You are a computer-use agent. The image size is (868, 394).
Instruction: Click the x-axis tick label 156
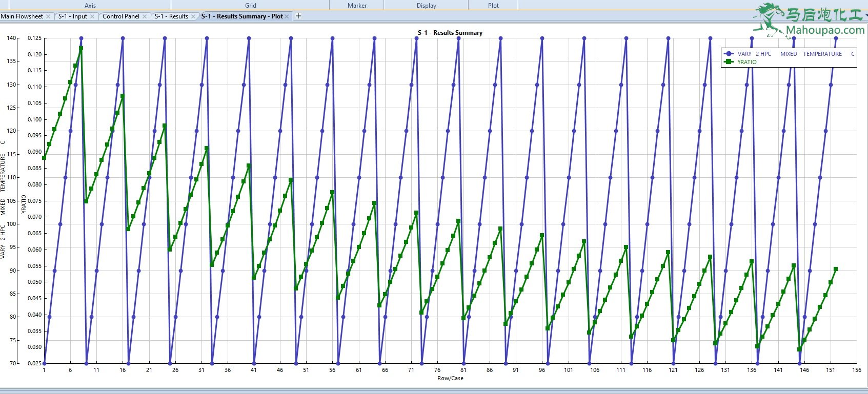[857, 370]
